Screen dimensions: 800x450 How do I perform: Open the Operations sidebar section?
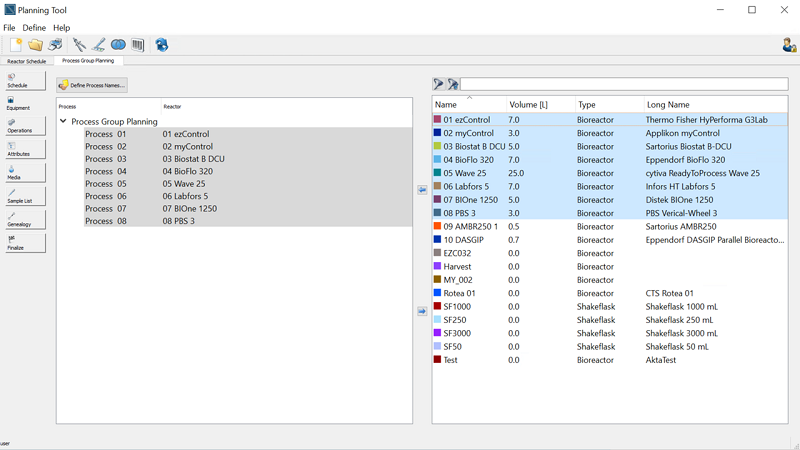(x=25, y=126)
